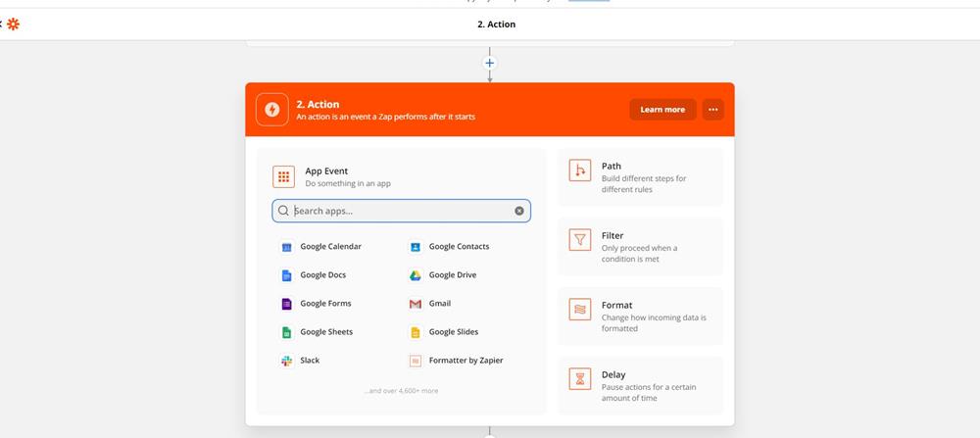Click the Delay hourglass icon
This screenshot has height=438, width=980.
580,378
